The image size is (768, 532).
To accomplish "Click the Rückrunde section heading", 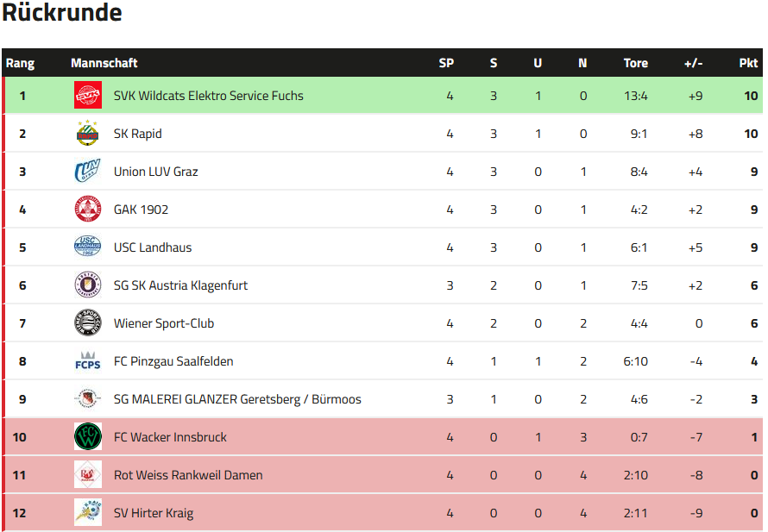I will coord(61,13).
